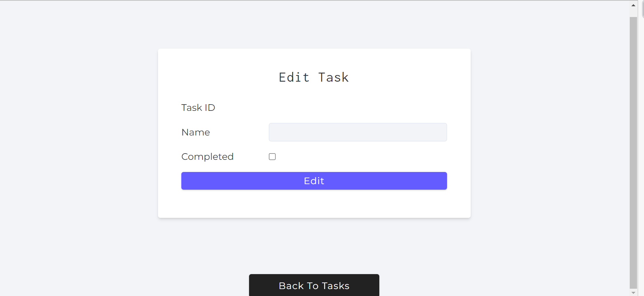Screen dimensions: 644x296
Task: Toggle the Completed checkbox
Action: [x=272, y=157]
